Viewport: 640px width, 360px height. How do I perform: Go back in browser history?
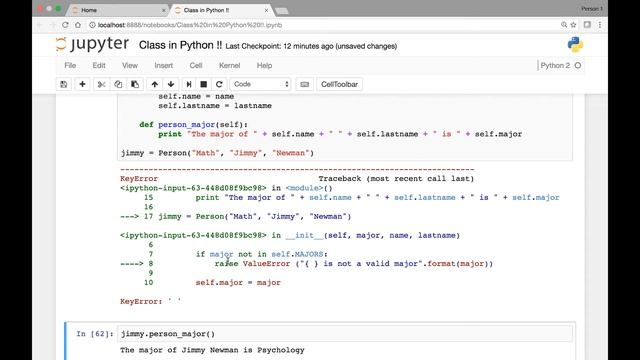pyautogui.click(x=40, y=25)
